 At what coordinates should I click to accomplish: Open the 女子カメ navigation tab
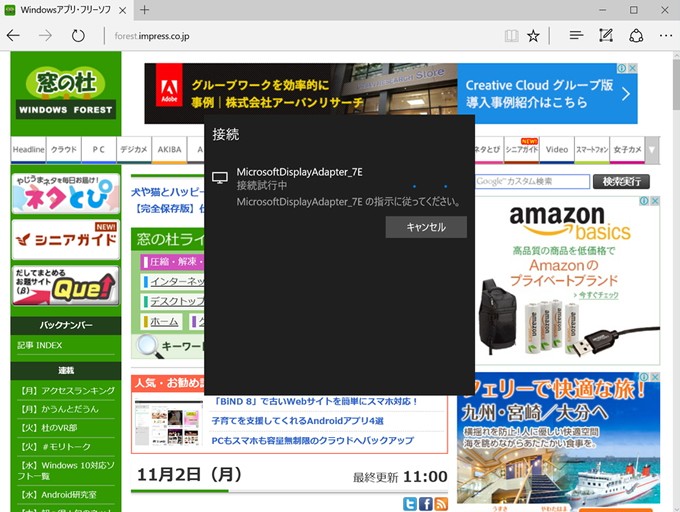(x=627, y=150)
